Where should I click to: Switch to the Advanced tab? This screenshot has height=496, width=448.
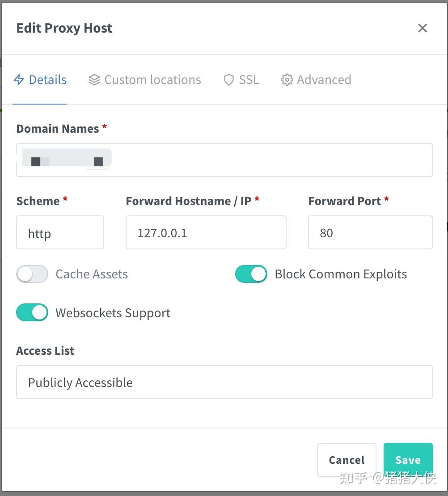316,80
